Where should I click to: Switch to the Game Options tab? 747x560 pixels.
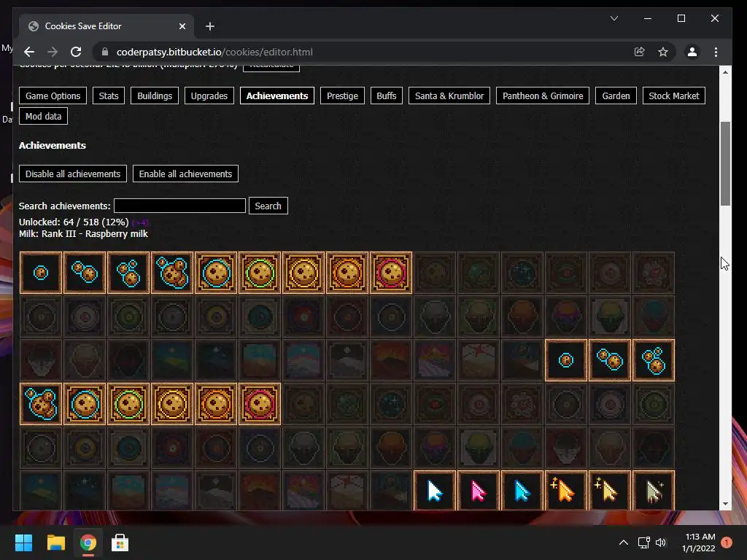coord(53,96)
